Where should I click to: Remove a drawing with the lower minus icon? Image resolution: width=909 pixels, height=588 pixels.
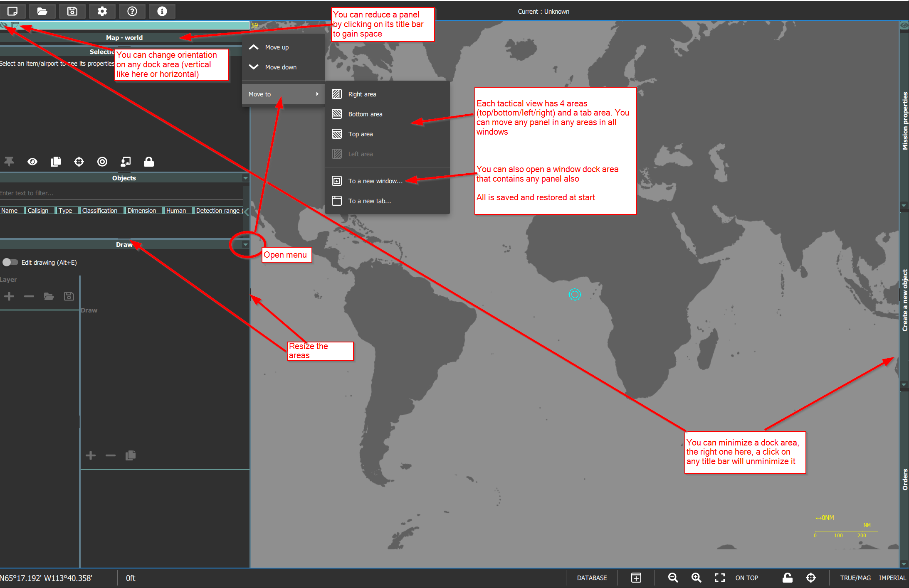pos(111,455)
